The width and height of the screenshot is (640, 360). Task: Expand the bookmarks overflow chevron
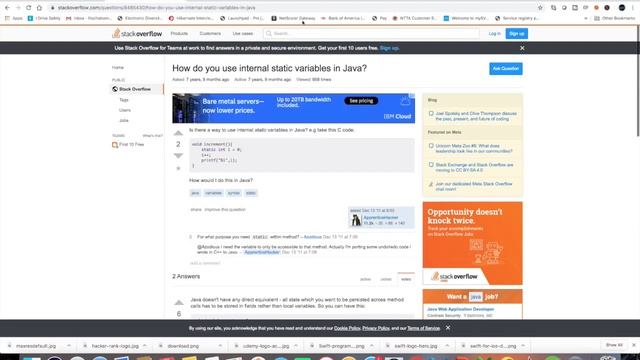click(x=586, y=18)
